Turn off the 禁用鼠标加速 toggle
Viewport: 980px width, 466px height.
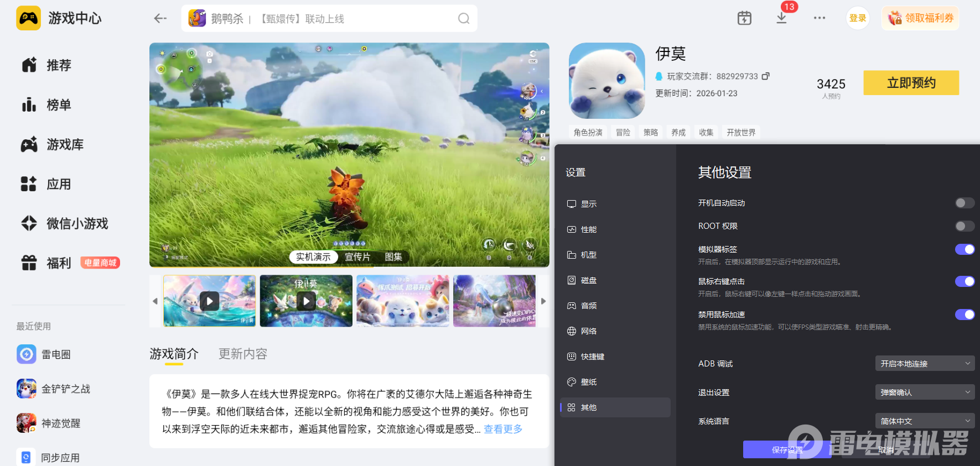[965, 315]
